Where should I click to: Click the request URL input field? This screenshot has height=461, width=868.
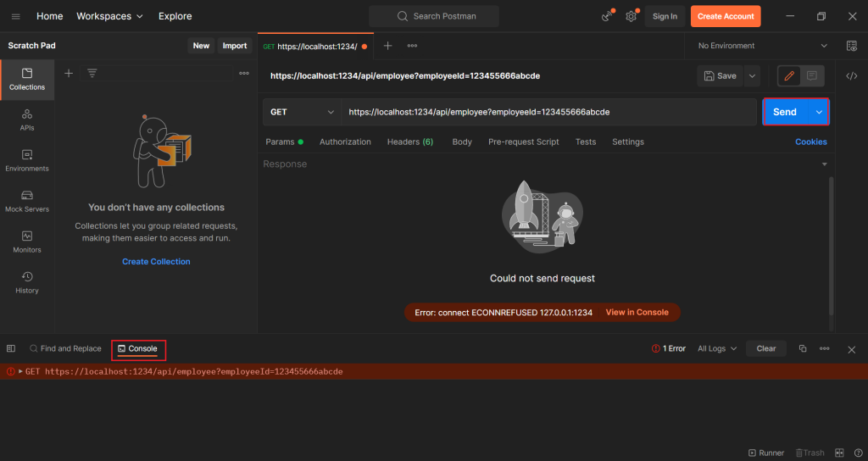548,112
